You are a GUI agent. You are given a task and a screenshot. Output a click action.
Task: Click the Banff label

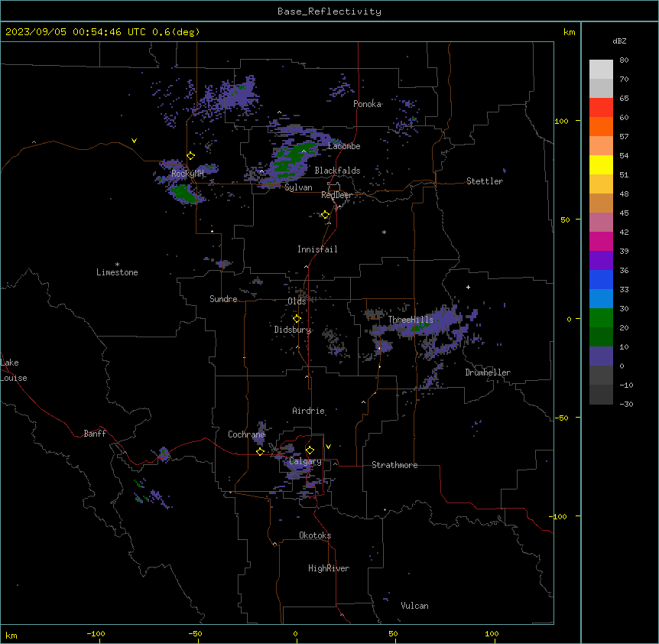pyautogui.click(x=95, y=434)
